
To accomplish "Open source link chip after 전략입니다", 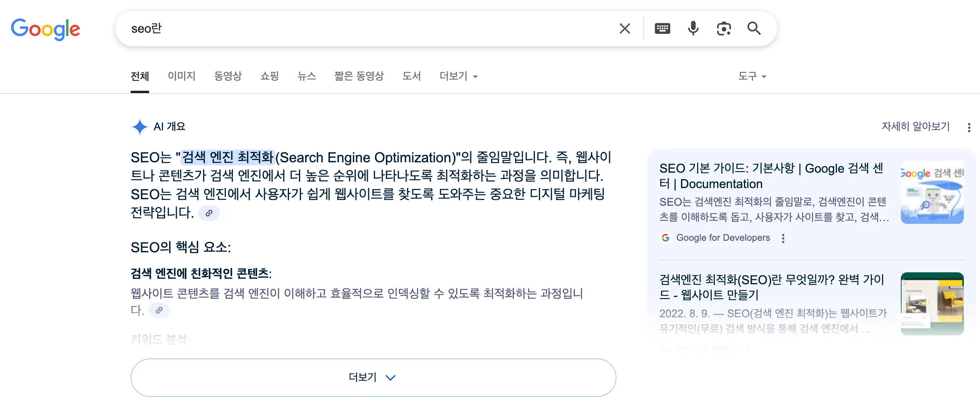I will [209, 213].
